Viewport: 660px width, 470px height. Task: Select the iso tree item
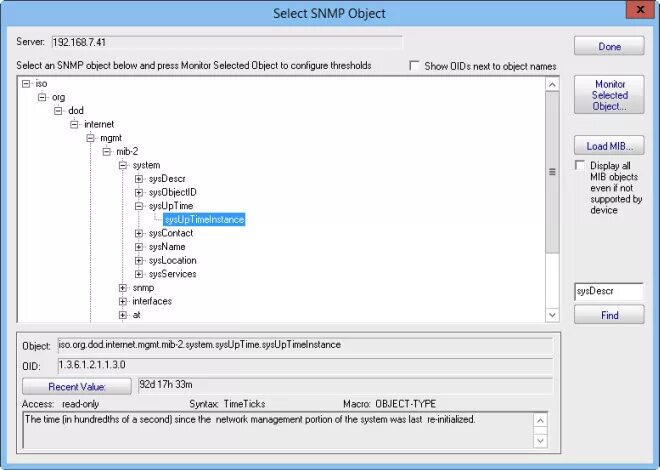(x=41, y=84)
